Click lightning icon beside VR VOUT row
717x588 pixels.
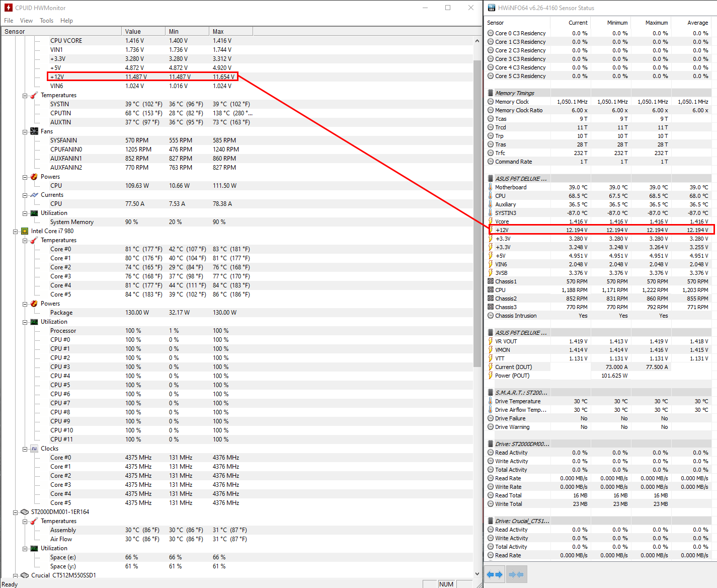[x=491, y=341]
